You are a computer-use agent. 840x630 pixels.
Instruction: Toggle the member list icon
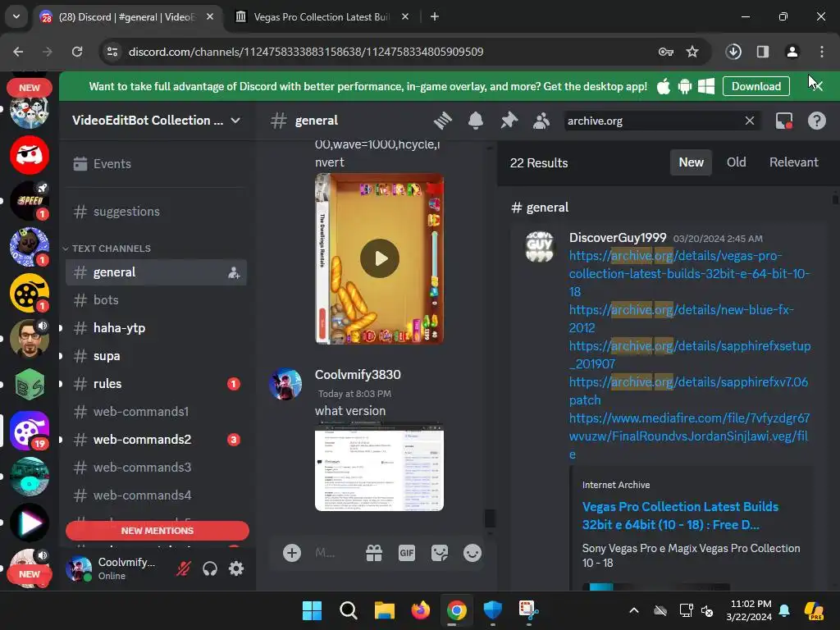(x=541, y=121)
